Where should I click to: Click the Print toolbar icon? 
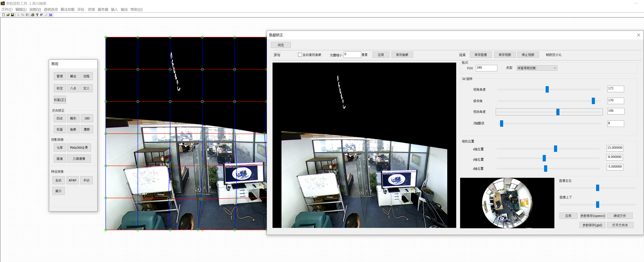(33, 15)
